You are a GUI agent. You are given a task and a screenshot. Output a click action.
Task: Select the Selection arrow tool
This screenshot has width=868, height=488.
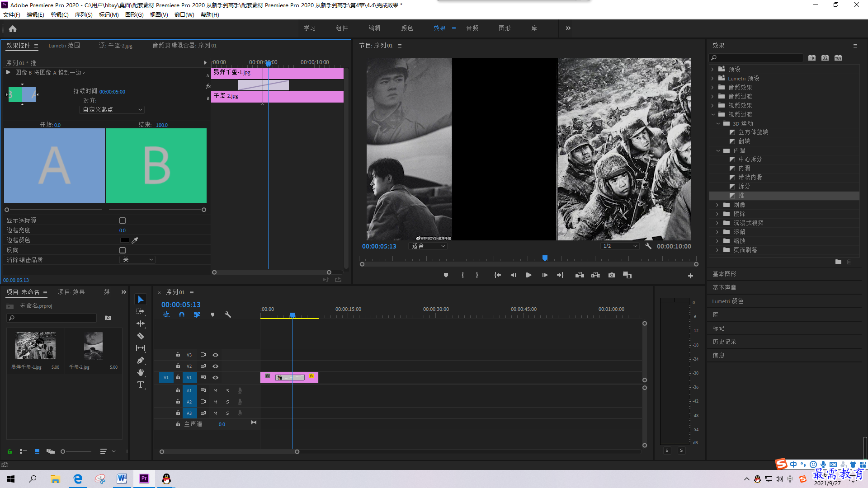(x=141, y=300)
